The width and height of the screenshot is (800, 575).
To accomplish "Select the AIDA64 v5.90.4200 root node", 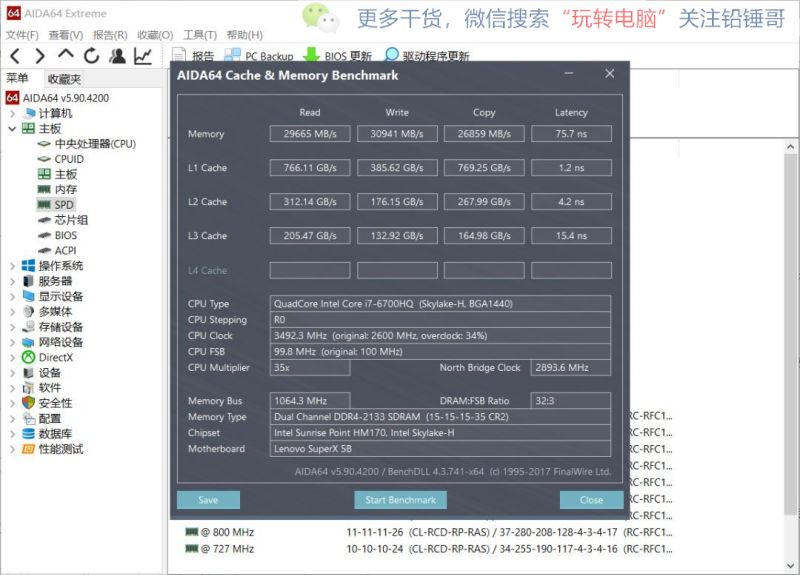I will 58,97.
